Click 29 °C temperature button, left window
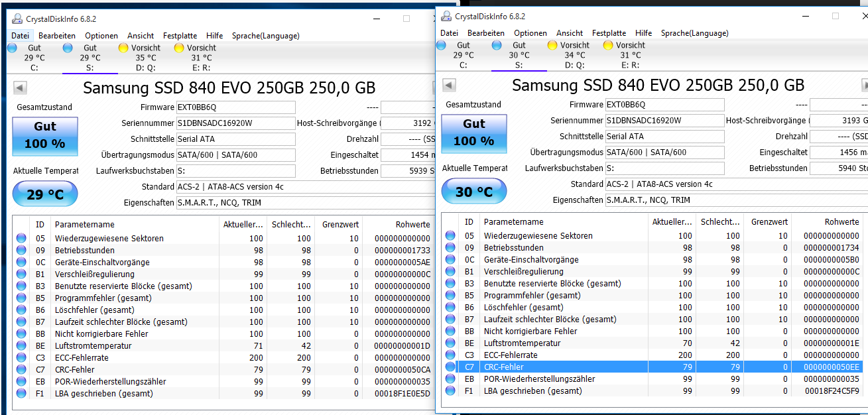Screen dimensions: 868x415 [x=45, y=194]
